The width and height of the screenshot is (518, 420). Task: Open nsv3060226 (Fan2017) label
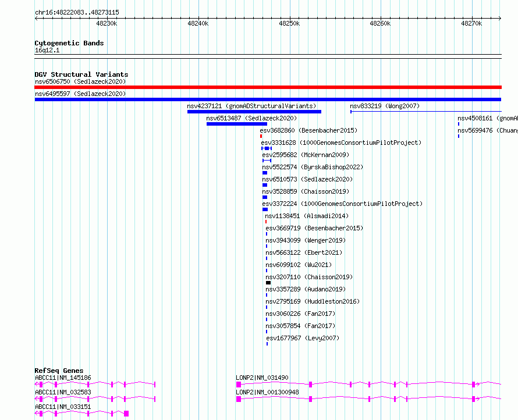300,314
